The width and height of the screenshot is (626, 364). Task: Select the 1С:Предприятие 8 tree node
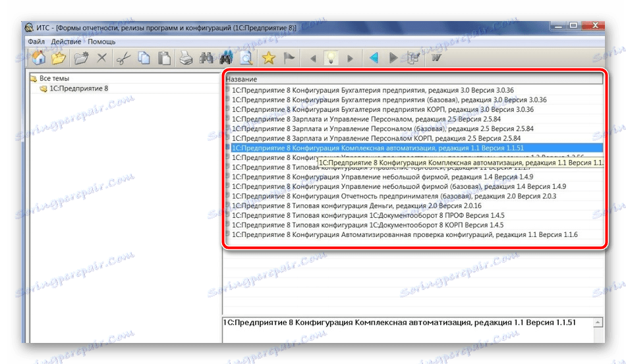pos(78,88)
